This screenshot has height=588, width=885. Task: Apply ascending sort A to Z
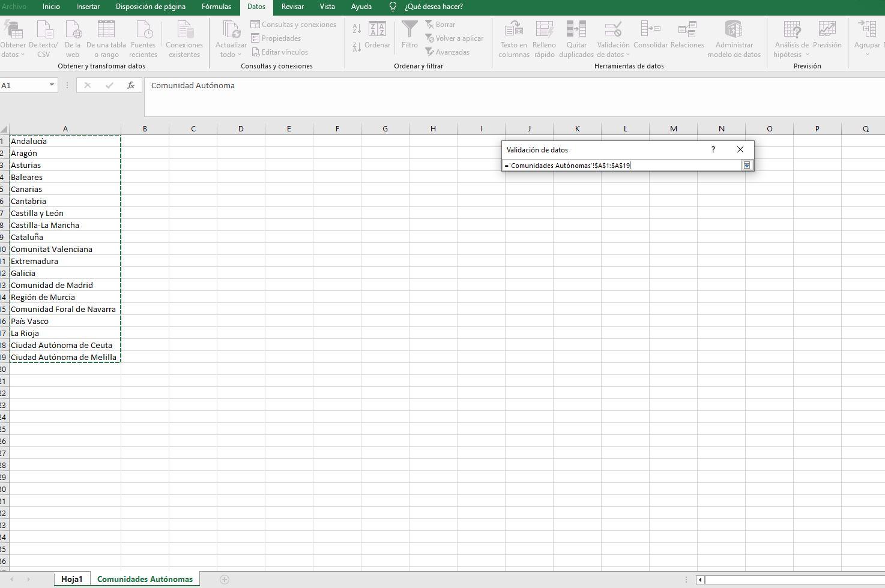(355, 29)
